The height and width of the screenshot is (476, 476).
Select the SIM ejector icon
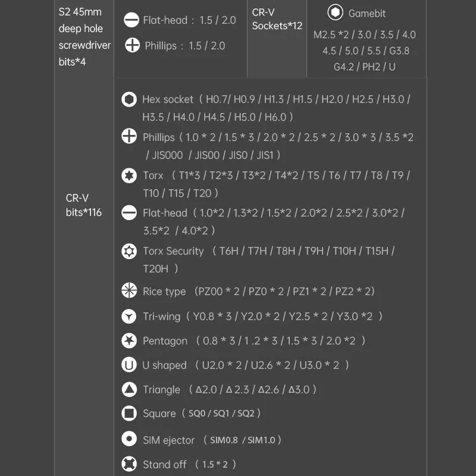[x=129, y=440]
